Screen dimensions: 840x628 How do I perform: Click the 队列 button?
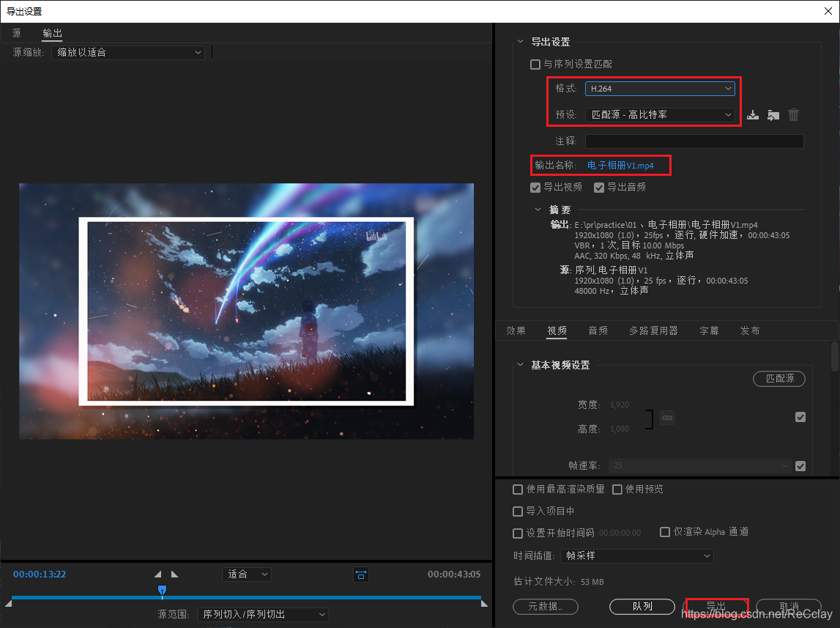(642, 607)
